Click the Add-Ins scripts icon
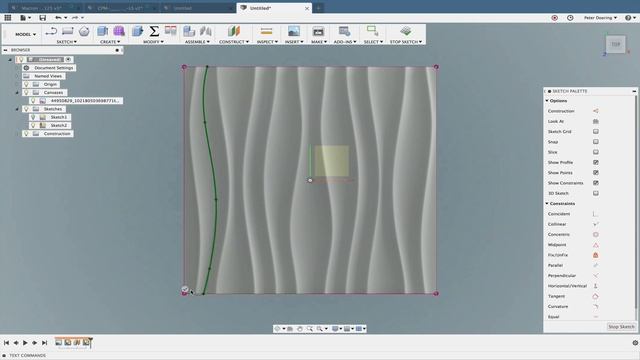Screen dimensions: 640x360 (x=344, y=31)
